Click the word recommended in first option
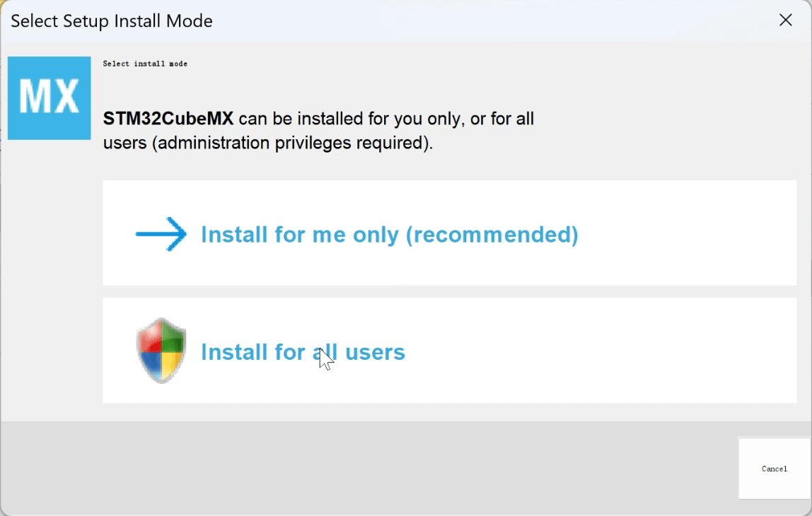Screen dimensions: 812x516 (x=492, y=235)
